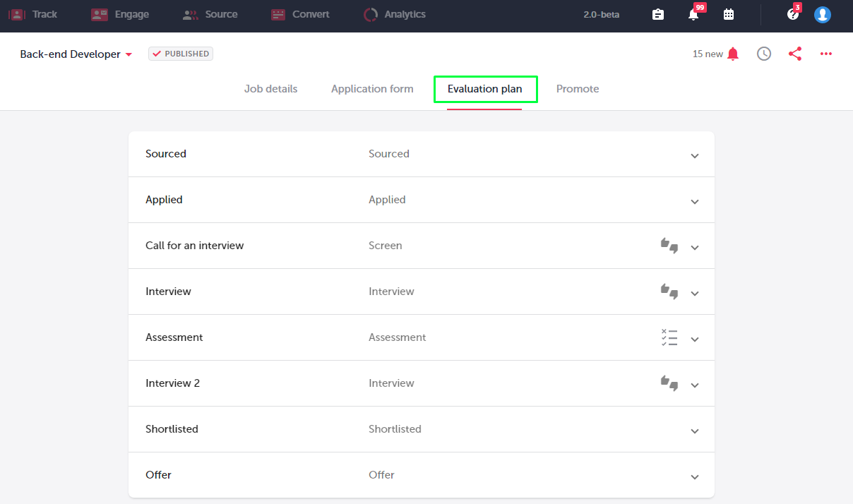The image size is (853, 504).
Task: Open the calendar from the top bar
Action: coord(729,14)
